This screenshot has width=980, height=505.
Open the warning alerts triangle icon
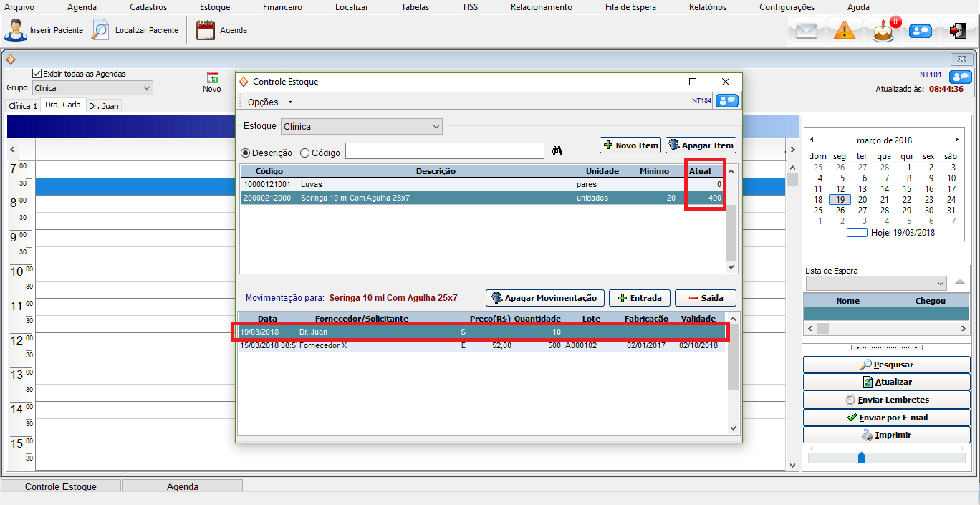[845, 32]
